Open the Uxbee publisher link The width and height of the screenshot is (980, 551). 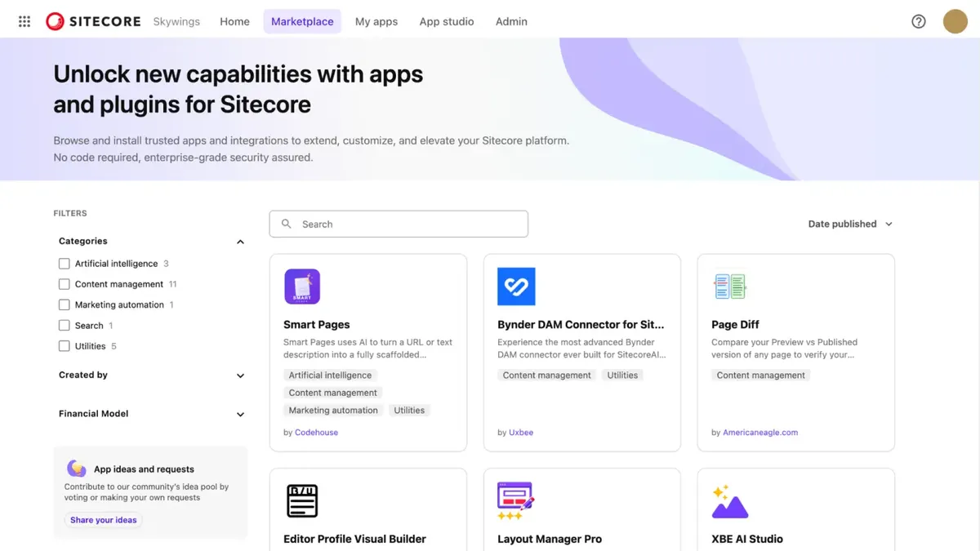(x=521, y=433)
